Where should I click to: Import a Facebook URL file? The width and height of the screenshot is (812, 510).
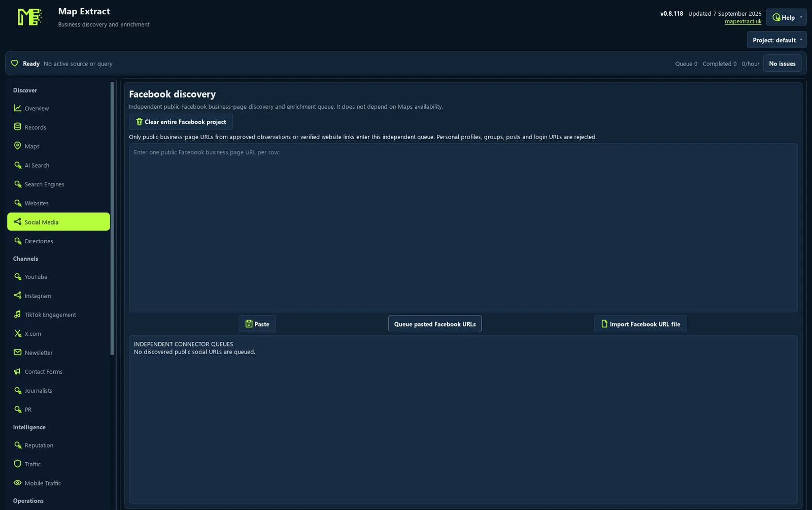(640, 324)
